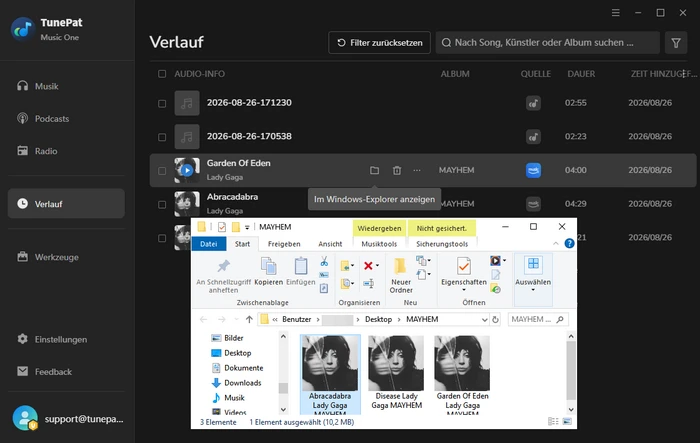Screen dimensions: 700x443
Task: Select the Garden Of Eden file thumbnail
Action: click(x=462, y=374)
